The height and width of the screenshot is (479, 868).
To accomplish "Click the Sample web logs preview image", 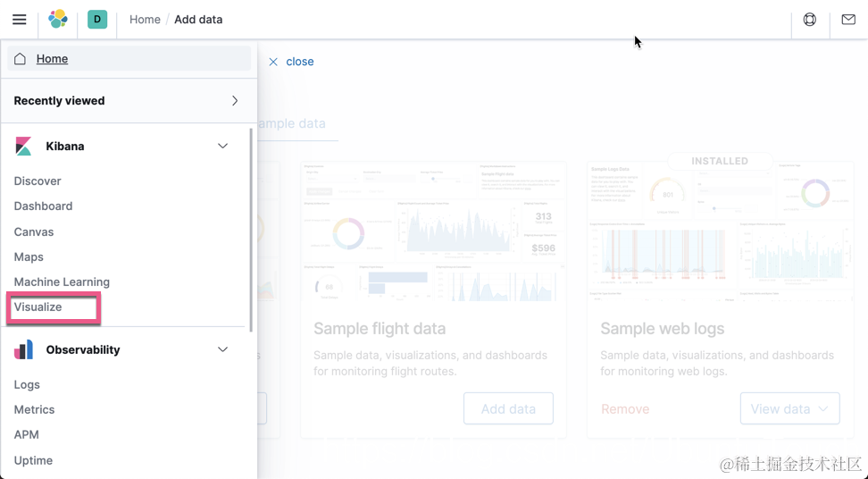I will pos(720,232).
